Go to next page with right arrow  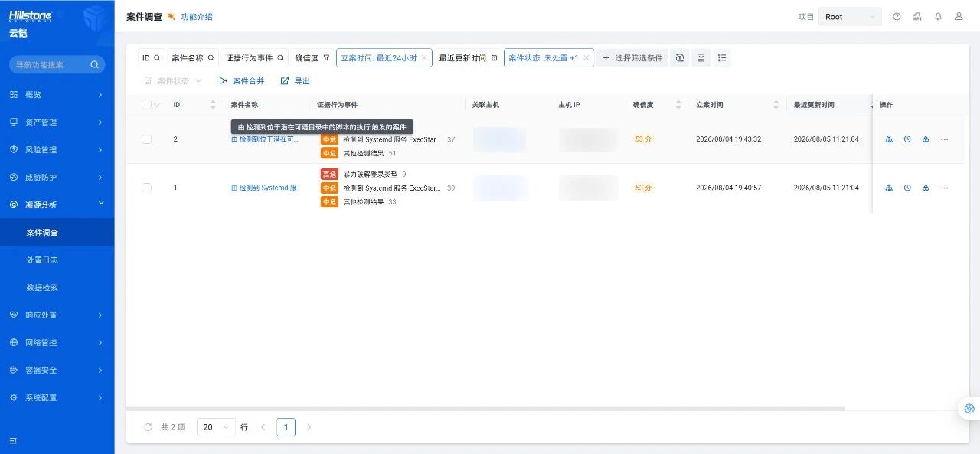(x=309, y=427)
